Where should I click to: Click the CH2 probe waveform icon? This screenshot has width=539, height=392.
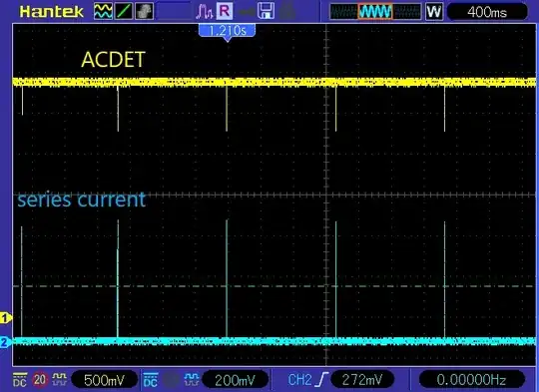pyautogui.click(x=192, y=379)
